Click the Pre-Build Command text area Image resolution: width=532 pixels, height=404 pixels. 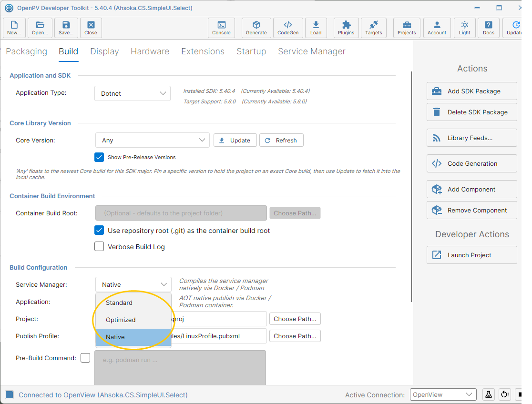pyautogui.click(x=180, y=368)
